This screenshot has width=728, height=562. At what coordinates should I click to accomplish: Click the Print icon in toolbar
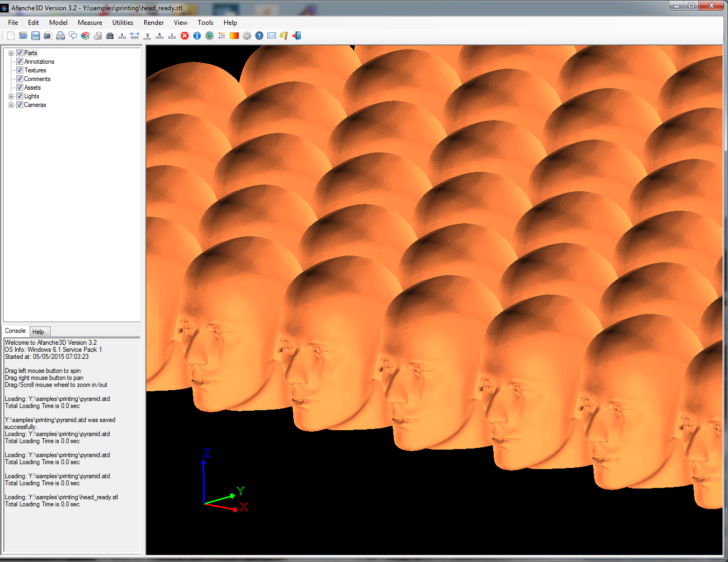[x=60, y=36]
